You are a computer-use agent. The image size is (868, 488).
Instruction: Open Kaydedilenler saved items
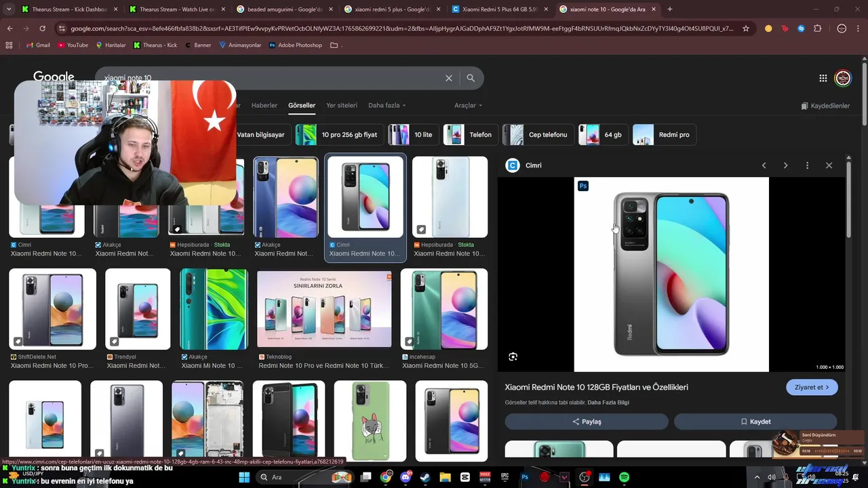coord(825,106)
